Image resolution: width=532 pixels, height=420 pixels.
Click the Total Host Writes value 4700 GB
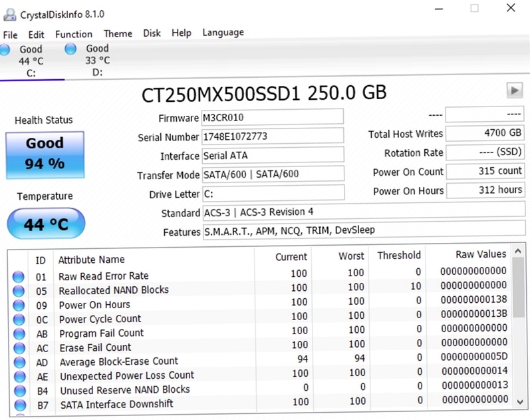[x=485, y=132]
